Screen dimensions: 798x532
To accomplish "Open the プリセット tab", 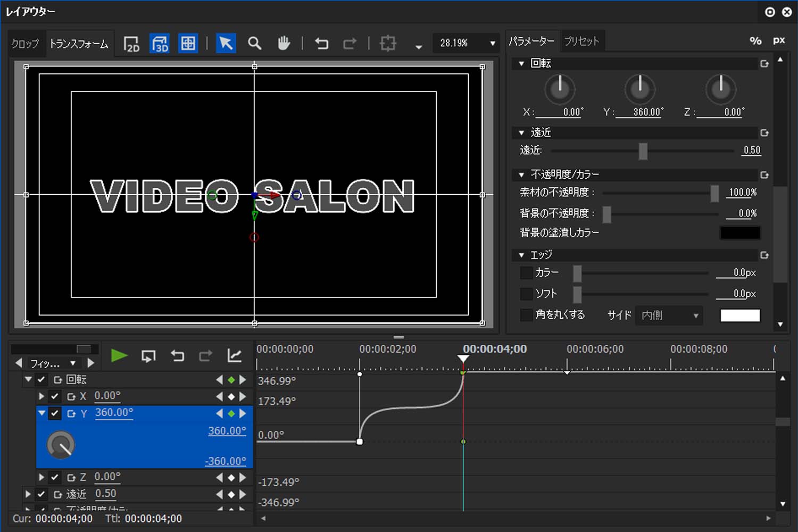I will point(581,41).
